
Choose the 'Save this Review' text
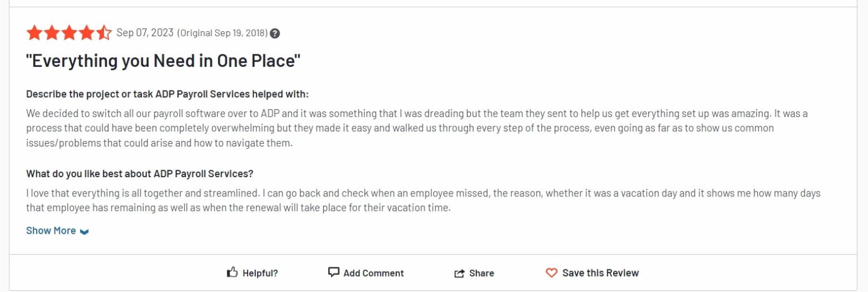(600, 273)
